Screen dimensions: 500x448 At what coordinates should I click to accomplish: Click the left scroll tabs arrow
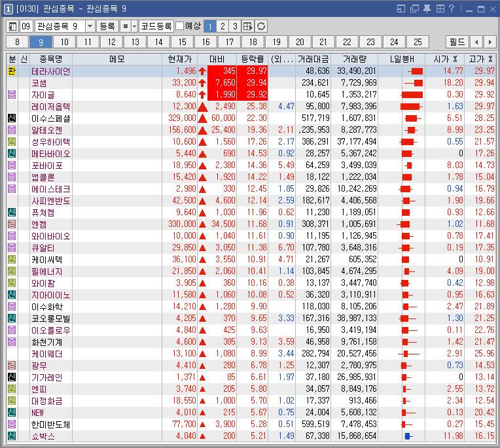tap(476, 42)
